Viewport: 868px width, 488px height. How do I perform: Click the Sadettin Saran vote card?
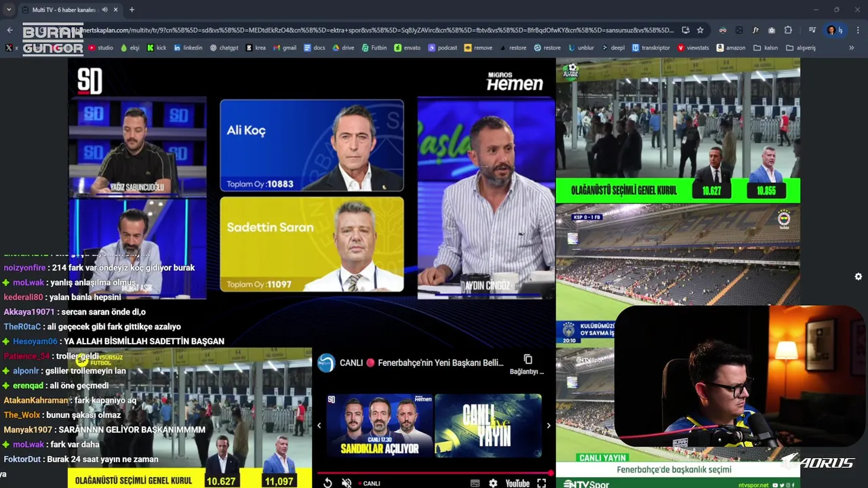pos(312,245)
